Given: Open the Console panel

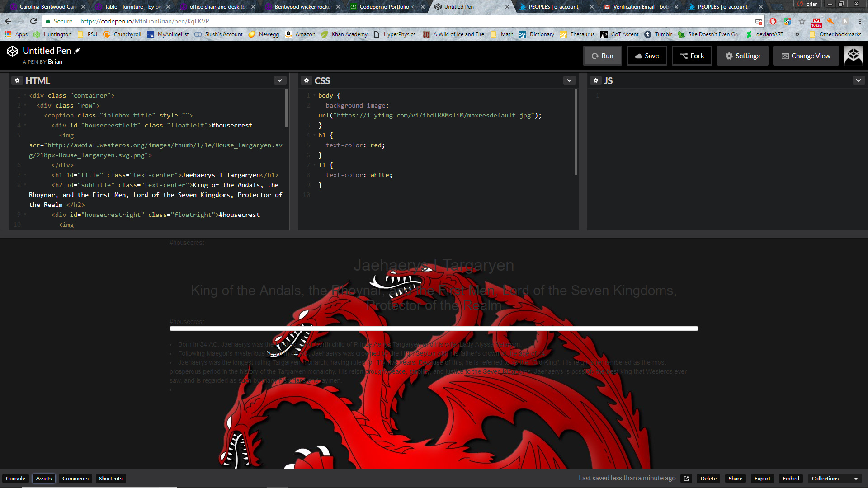Looking at the screenshot, I should pyautogui.click(x=15, y=479).
